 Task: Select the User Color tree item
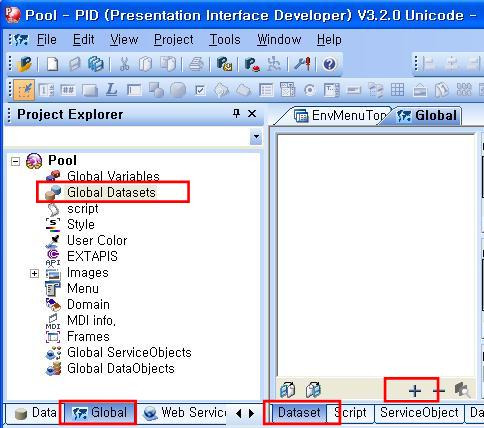[97, 240]
